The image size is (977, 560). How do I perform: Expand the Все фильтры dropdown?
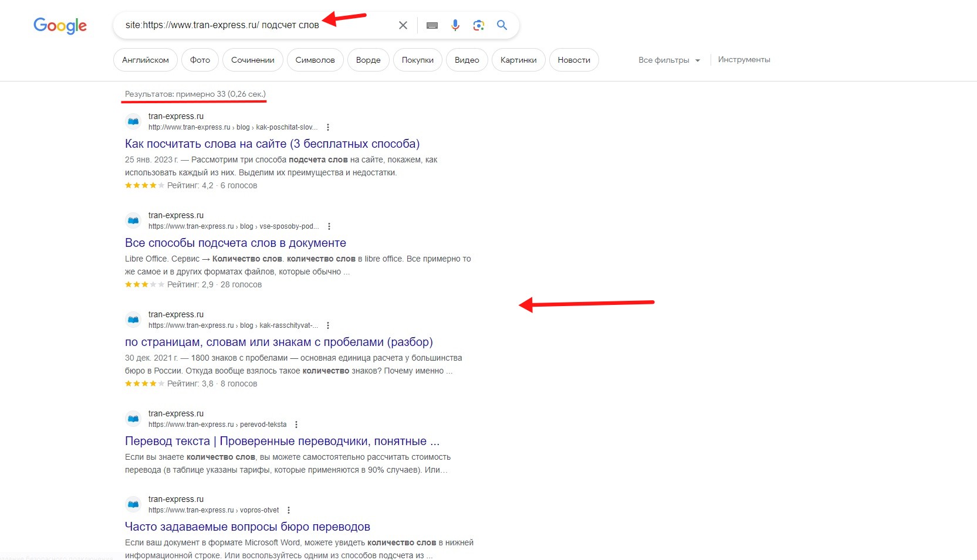pyautogui.click(x=670, y=60)
